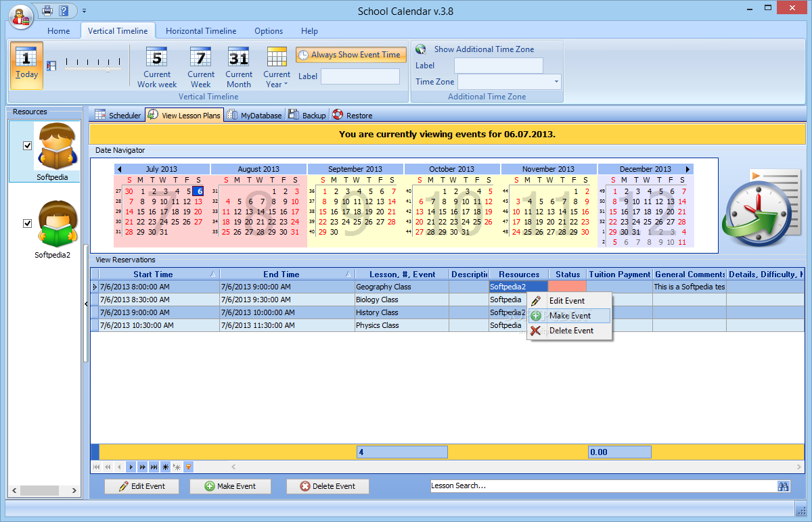Click the small timeline scale icon beside slider
Screen dimensions: 812x522
[51, 66]
